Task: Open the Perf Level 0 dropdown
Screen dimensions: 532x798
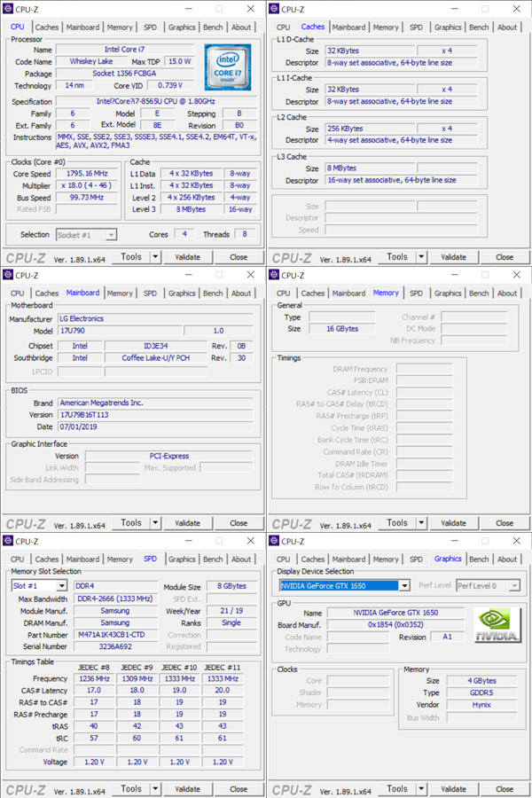Action: pyautogui.click(x=514, y=586)
